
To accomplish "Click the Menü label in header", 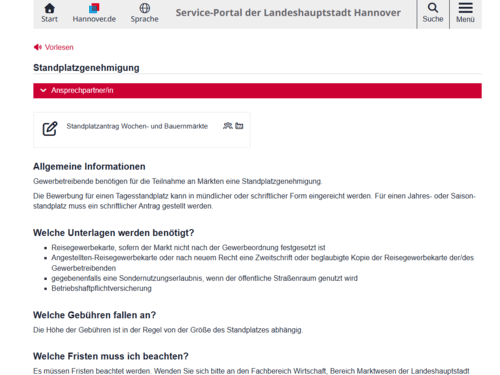I will click(x=465, y=19).
